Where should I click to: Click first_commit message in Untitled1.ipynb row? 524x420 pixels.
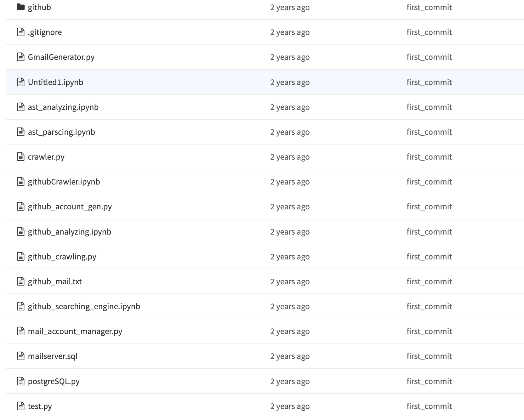click(x=429, y=82)
